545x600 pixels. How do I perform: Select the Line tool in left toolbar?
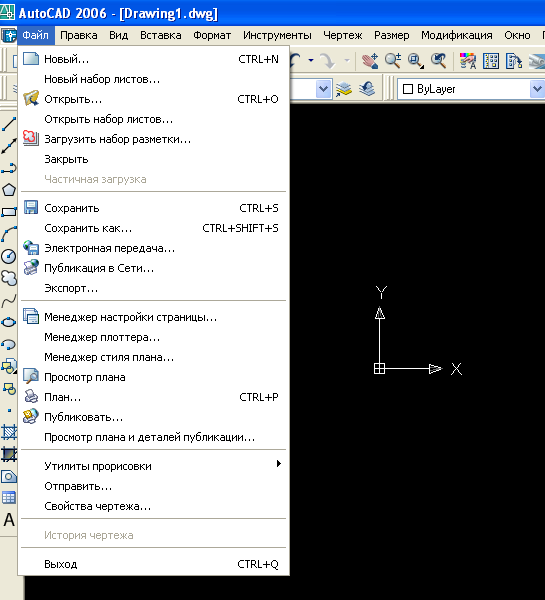point(8,124)
